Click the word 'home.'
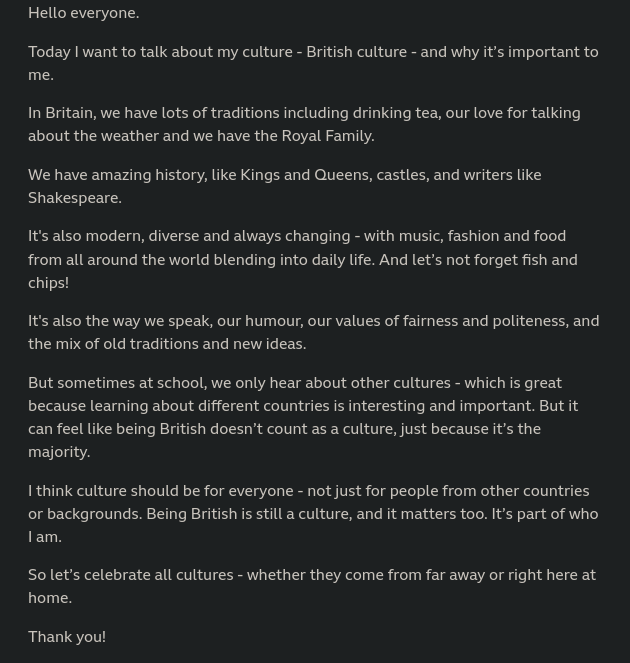Screen dimensions: 630x663 50,598
